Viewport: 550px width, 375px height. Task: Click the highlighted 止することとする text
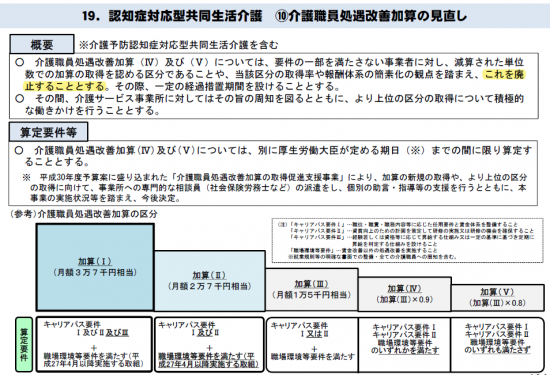(65, 86)
